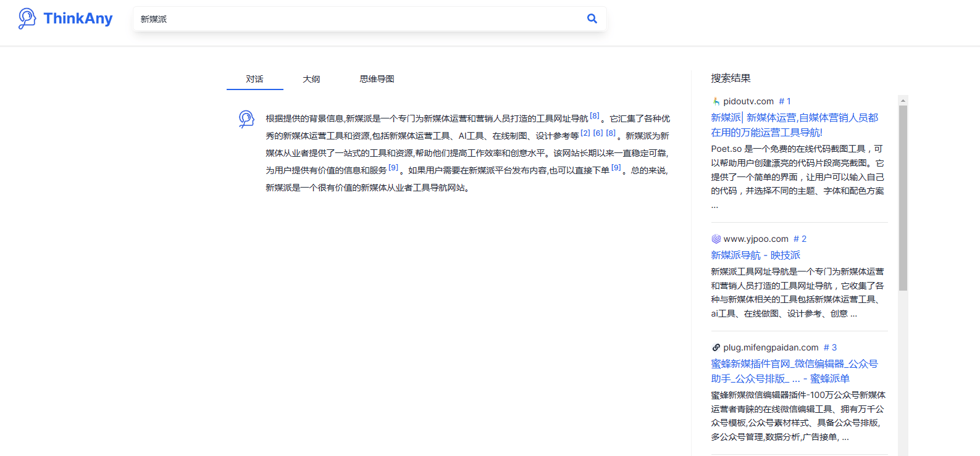Click the ThinkAny brand name text
980x456 pixels.
point(78,19)
